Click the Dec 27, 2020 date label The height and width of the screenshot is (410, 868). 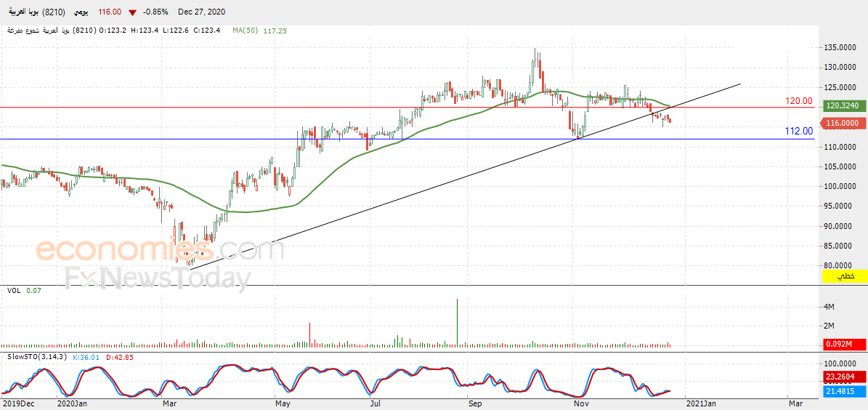pos(201,12)
